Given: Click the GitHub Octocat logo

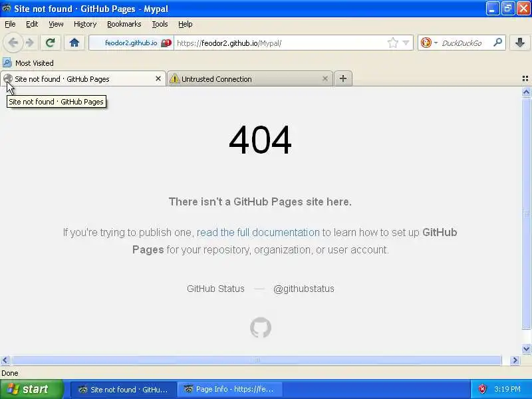Looking at the screenshot, I should 261,327.
